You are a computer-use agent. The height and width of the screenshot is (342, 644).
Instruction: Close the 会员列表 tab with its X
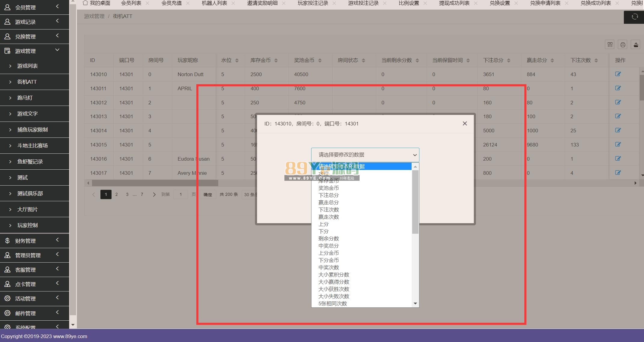point(147,3)
